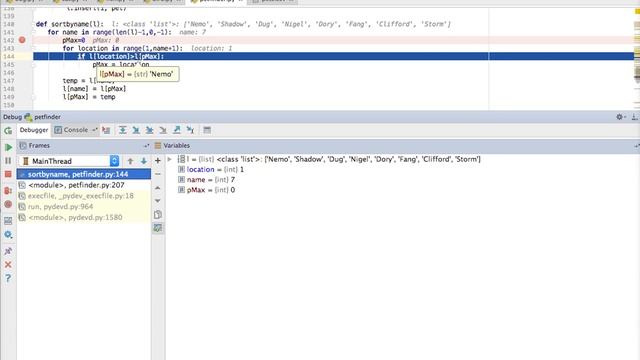Add new watch with plus icon

click(x=158, y=161)
